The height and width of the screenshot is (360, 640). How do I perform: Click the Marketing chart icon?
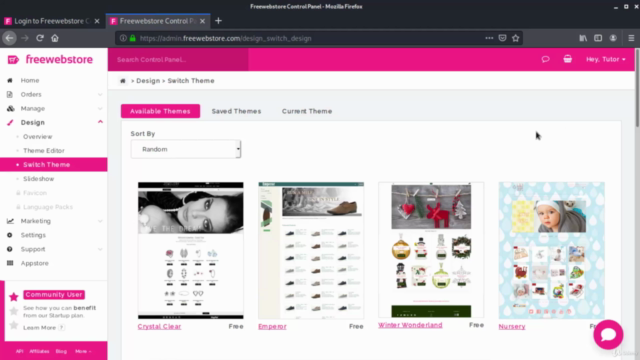pos(10,221)
